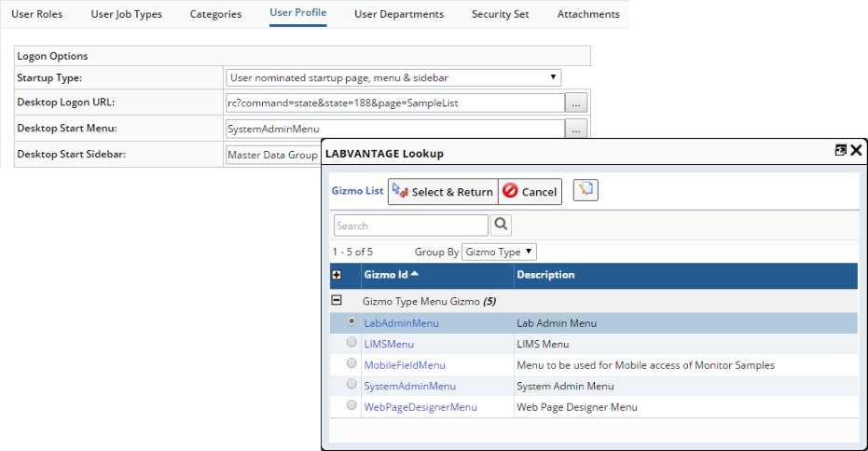Click the copy/notes icon beside Cancel

click(x=586, y=190)
